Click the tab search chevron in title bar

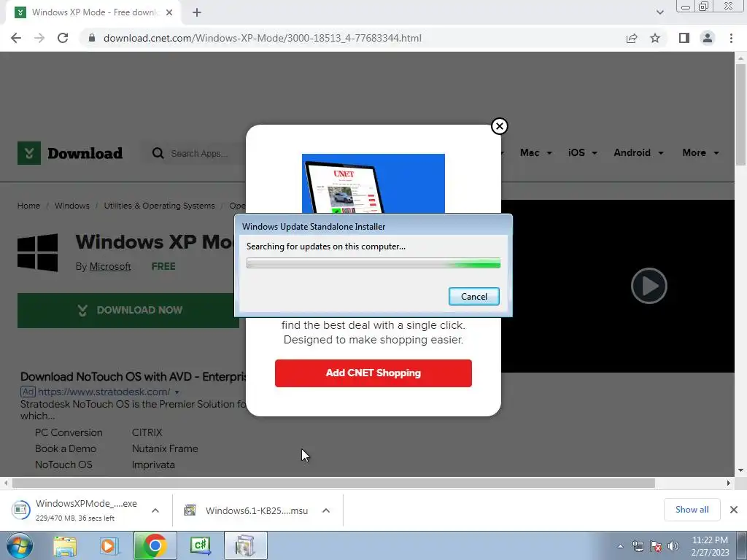click(659, 12)
